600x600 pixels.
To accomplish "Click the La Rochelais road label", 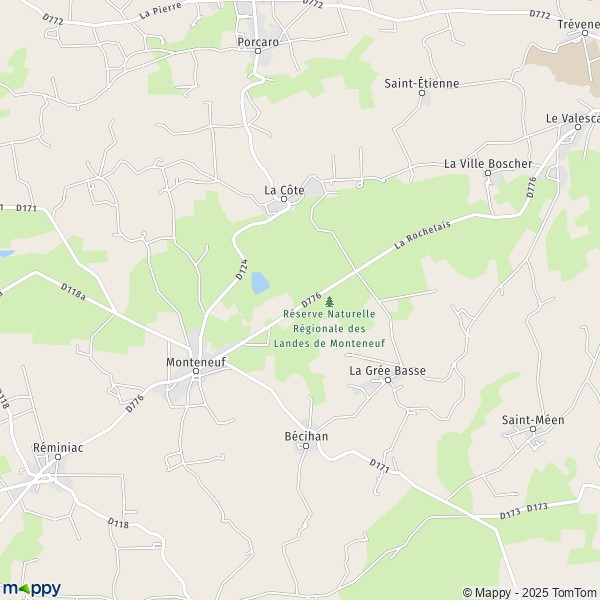I will coord(422,235).
